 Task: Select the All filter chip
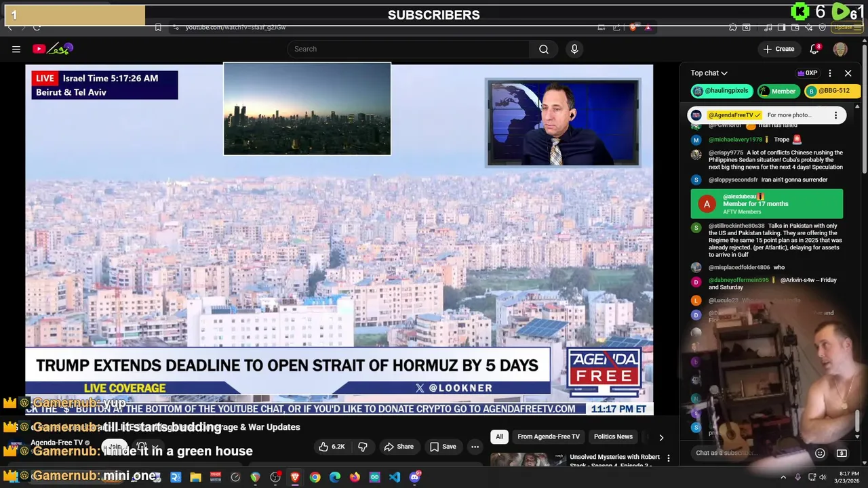click(x=499, y=436)
